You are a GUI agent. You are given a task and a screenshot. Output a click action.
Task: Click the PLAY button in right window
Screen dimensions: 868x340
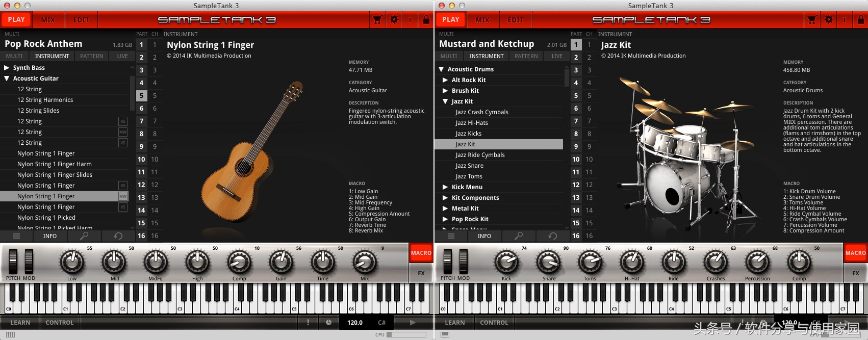(x=451, y=20)
